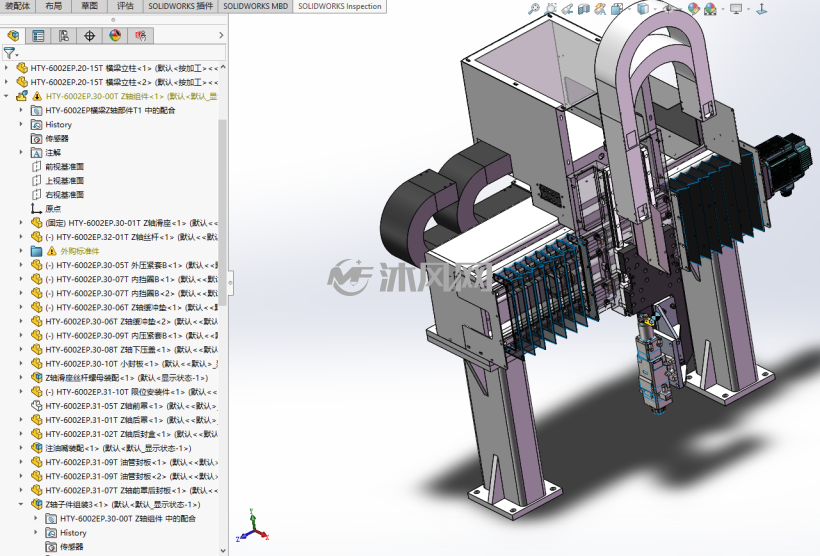Select HTY-6002EP.31-09T 油管封板<2>
Viewport: 820px width, 556px height.
(124, 476)
